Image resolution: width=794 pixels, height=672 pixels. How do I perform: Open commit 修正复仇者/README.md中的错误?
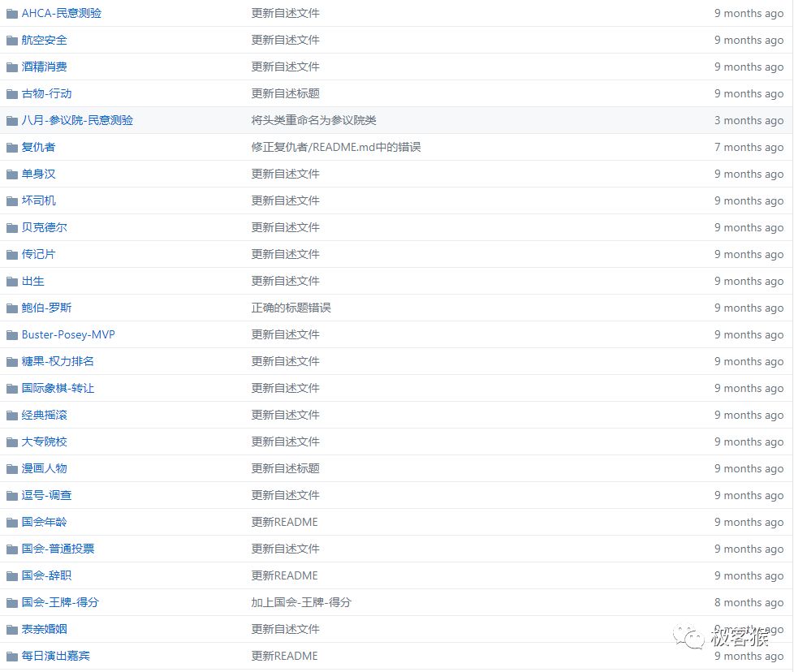[x=336, y=147]
